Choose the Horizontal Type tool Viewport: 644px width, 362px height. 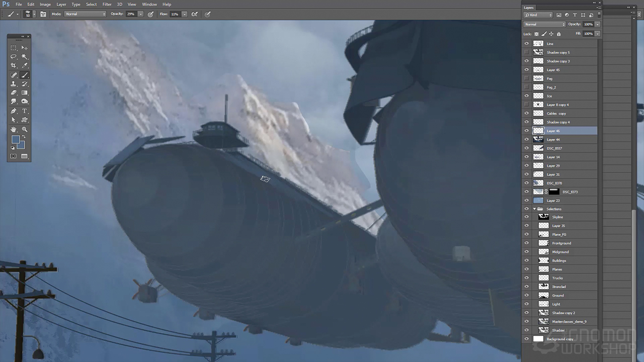25,111
